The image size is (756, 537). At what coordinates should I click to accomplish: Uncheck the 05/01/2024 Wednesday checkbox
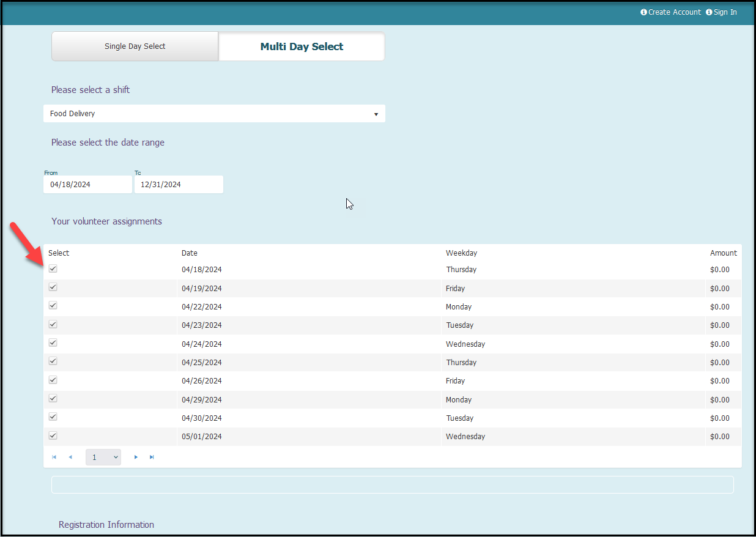[x=53, y=435]
